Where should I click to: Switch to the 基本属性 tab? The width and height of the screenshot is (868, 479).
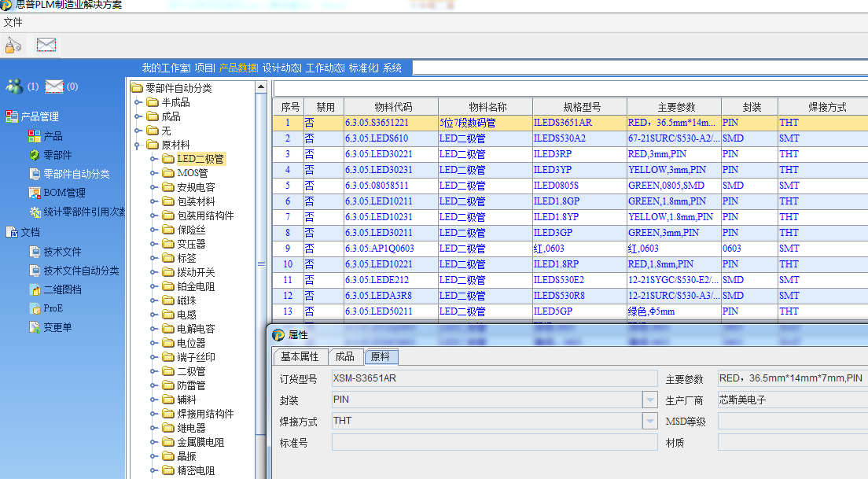coord(300,356)
